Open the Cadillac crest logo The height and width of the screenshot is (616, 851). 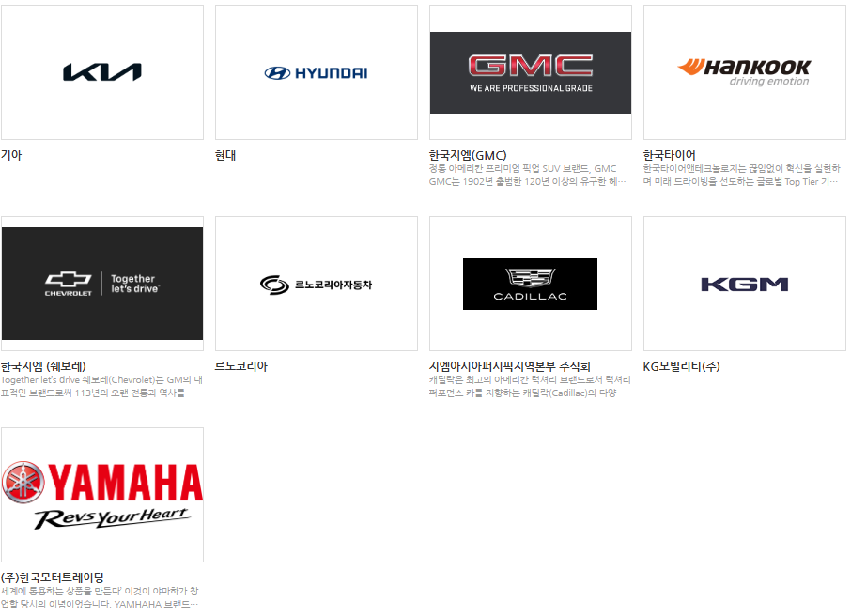coord(529,284)
